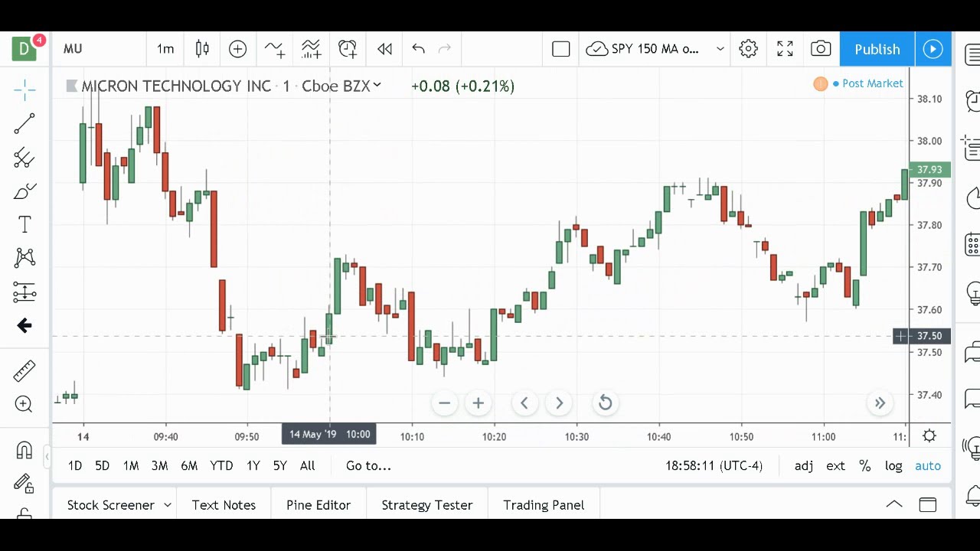
Task: Collapse the left drawing toolbar with the small arrow
Action: (47, 458)
